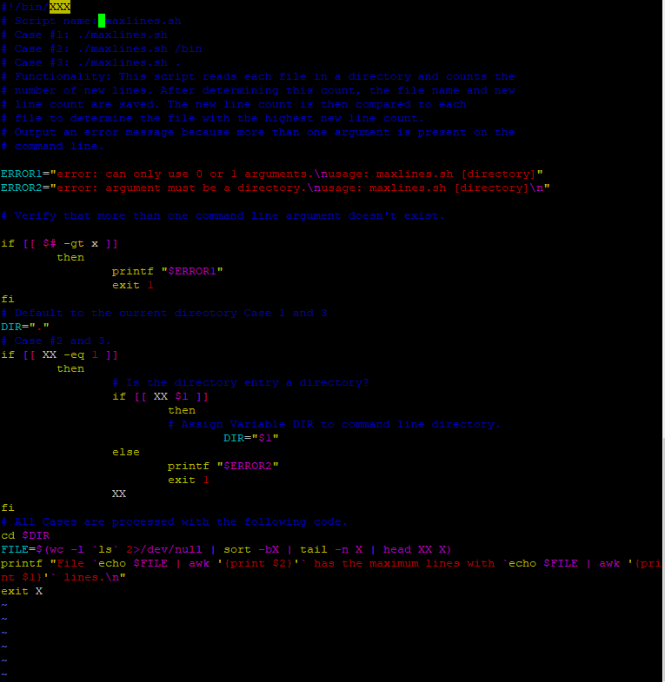Click 'sort -bX' in the pipeline
This screenshot has width=666, height=682.
251,549
